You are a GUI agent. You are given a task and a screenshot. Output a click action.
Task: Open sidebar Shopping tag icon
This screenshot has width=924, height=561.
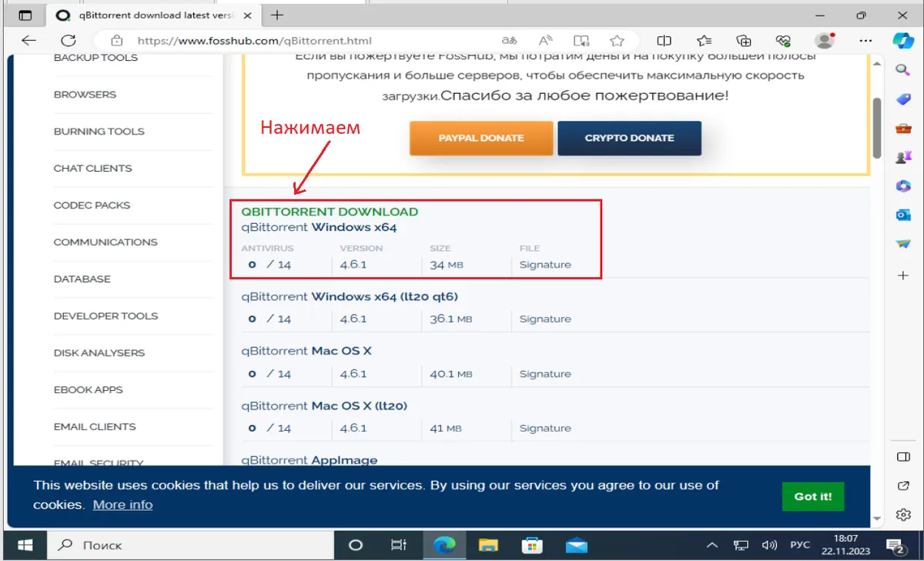click(903, 99)
